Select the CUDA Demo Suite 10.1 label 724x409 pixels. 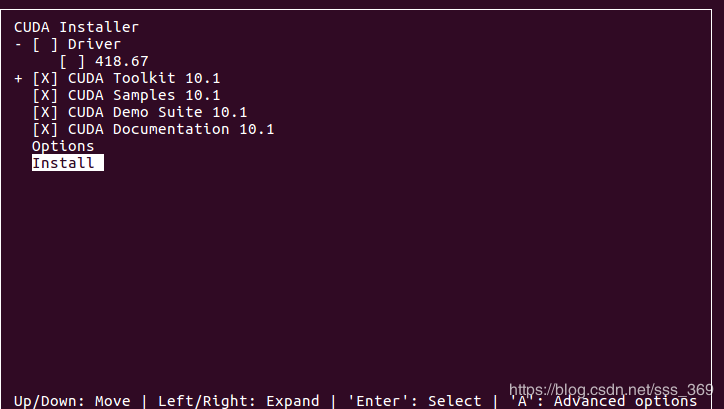[157, 112]
